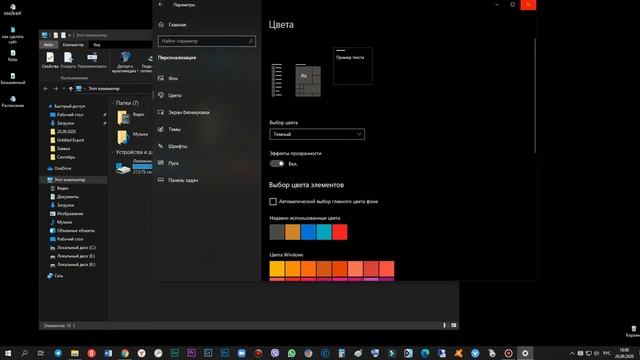Check Автоматический выбор главного цвета фона

point(273,201)
